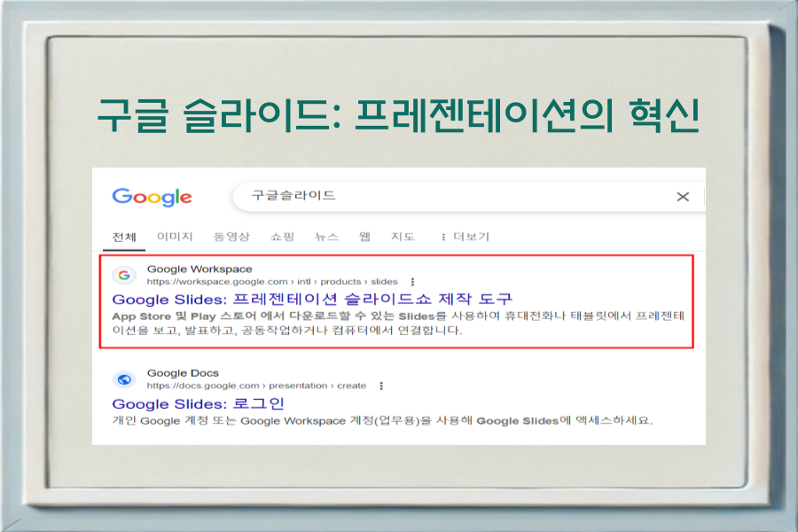Viewport: 798px width, 532px height.
Task: Switch to the 이미지 tab
Action: tap(175, 236)
